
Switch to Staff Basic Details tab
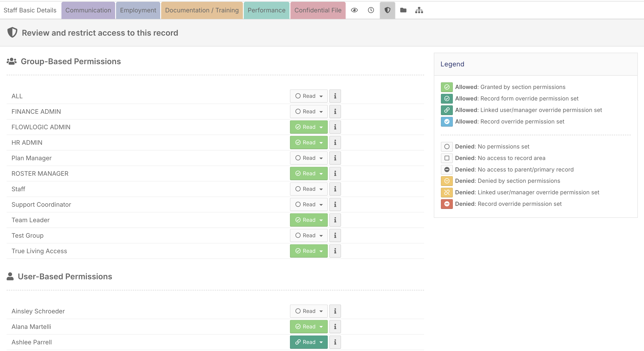(x=30, y=10)
